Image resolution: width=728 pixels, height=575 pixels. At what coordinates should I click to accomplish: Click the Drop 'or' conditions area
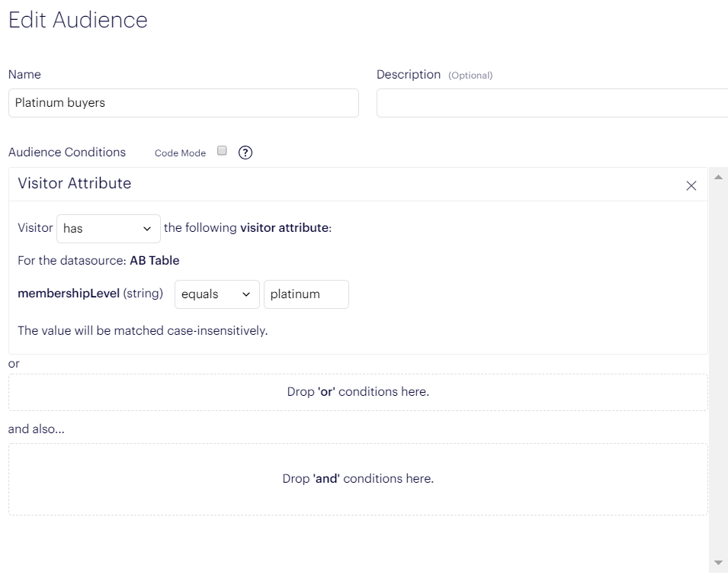tap(358, 392)
